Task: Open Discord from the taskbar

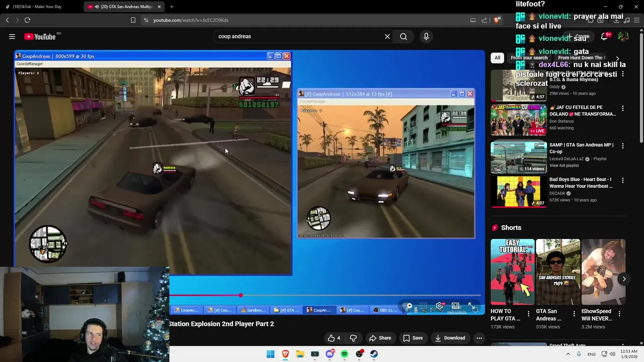Action: pyautogui.click(x=330, y=354)
